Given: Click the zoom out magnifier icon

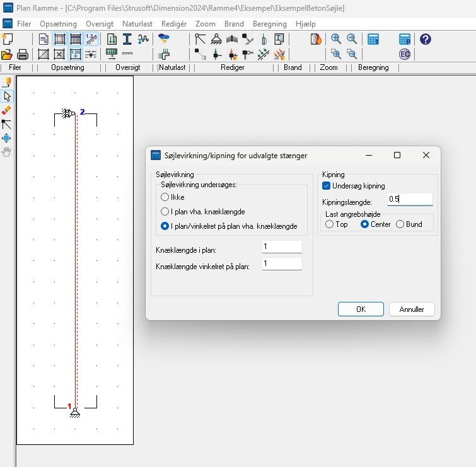Looking at the screenshot, I should [x=351, y=39].
